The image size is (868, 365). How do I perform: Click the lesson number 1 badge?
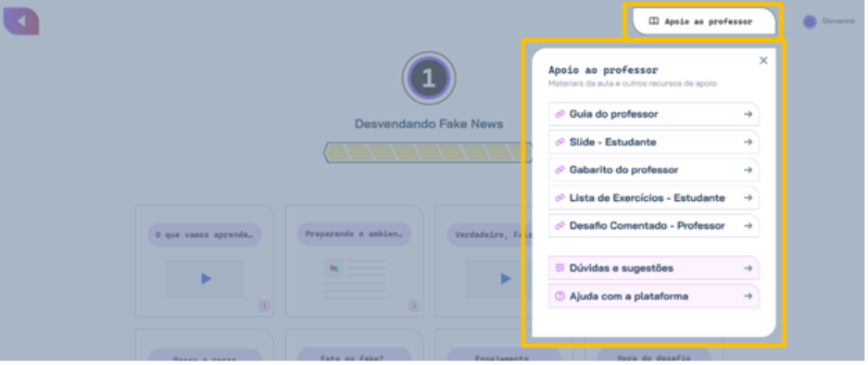pos(429,78)
